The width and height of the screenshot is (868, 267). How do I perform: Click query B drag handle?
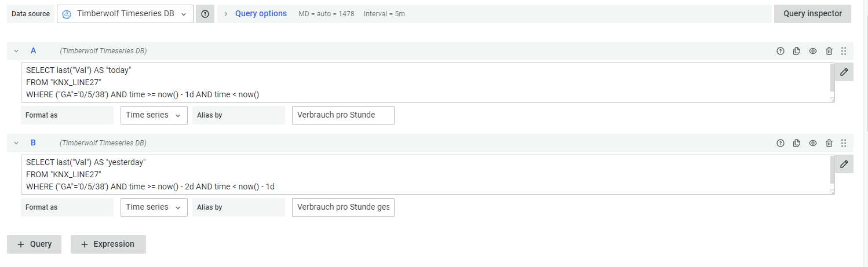[844, 143]
